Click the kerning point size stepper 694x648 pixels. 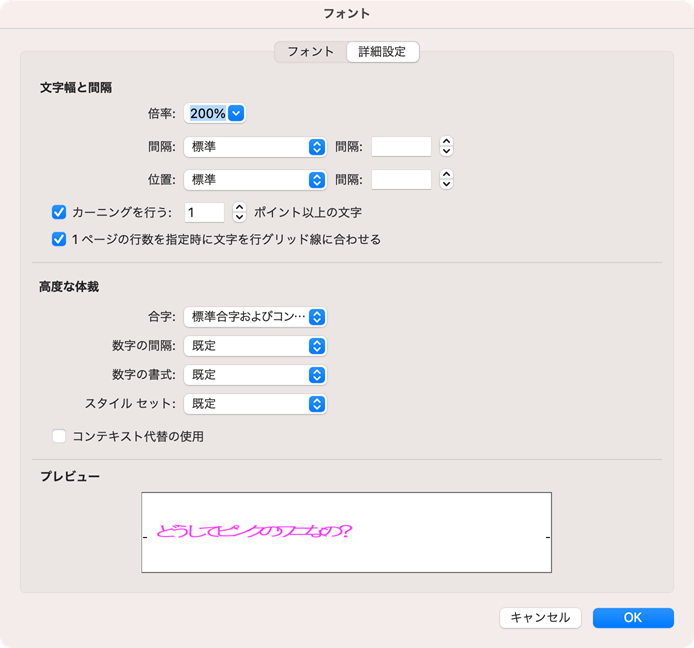point(239,212)
